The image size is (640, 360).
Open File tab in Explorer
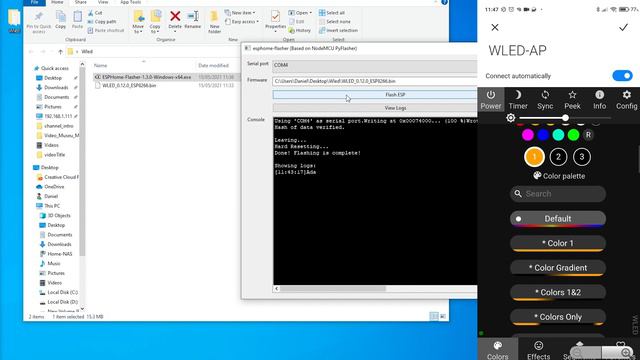(34, 2)
